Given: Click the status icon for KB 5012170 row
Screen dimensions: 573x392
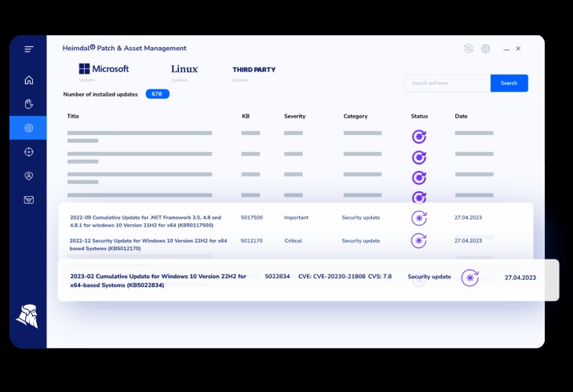Looking at the screenshot, I should click(x=419, y=241).
